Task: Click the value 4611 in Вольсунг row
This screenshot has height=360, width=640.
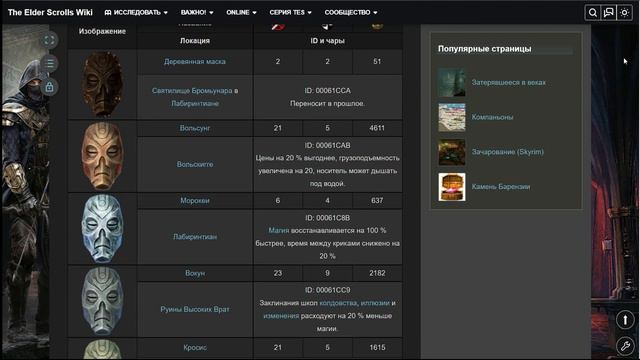Action: [377, 128]
